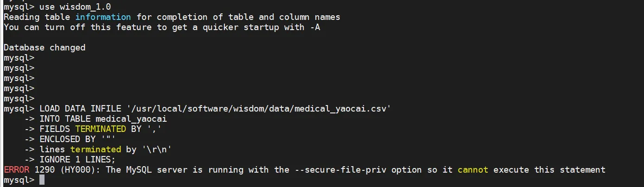Click the cursor block at the last mysql prompt
The height and width of the screenshot is (187, 644).
[42, 180]
